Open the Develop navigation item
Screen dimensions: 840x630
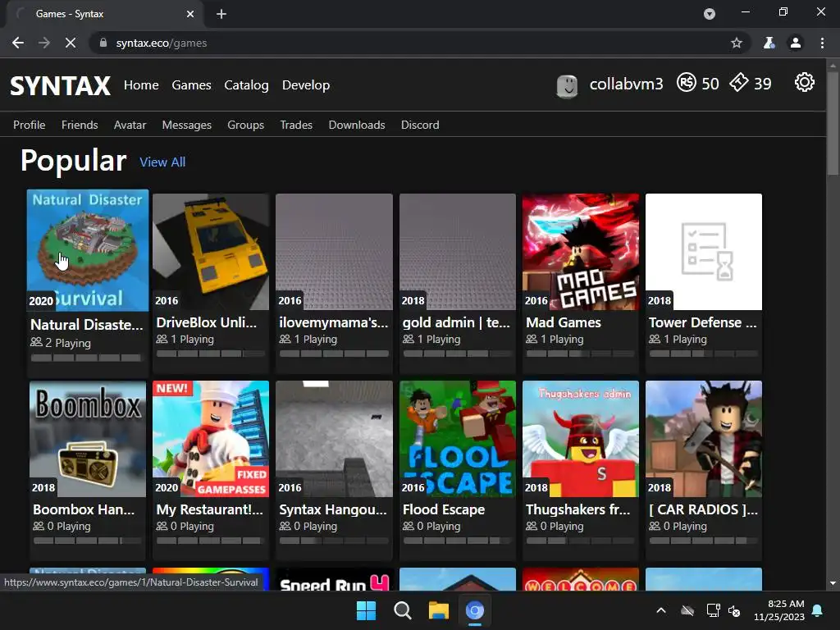pyautogui.click(x=306, y=84)
